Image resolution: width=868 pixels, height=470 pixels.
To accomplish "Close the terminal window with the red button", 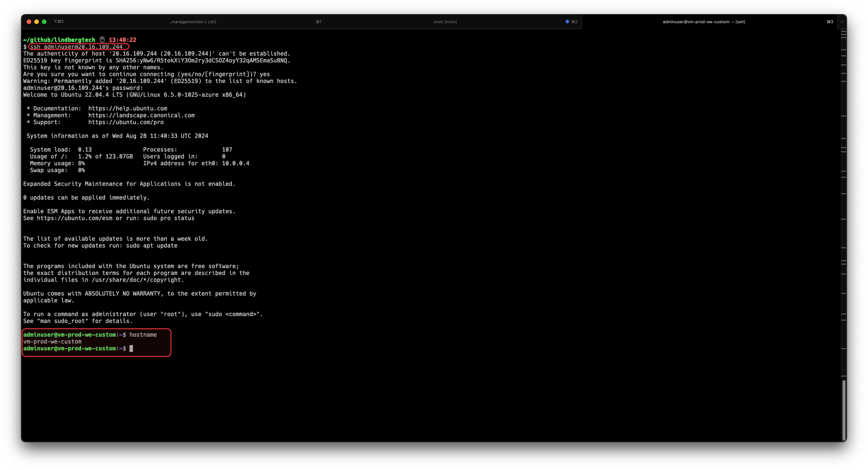I will [x=29, y=22].
